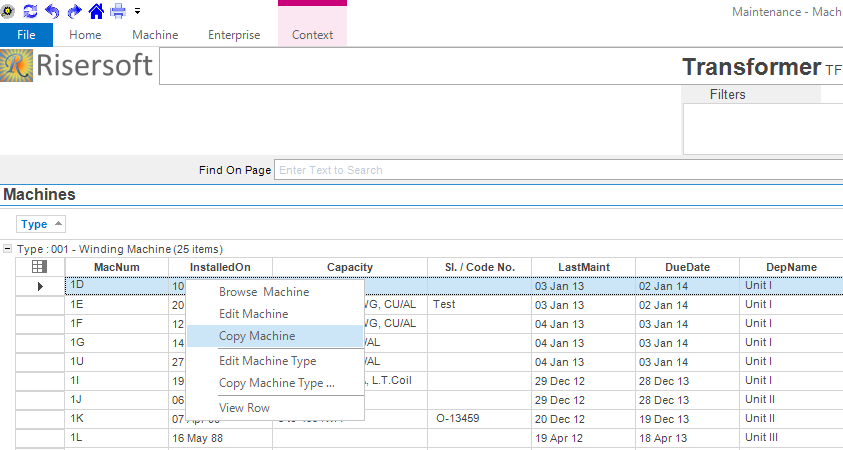Screen dimensions: 843x450
Task: Collapse the Type 001 Winding Machine group
Action: click(x=8, y=249)
